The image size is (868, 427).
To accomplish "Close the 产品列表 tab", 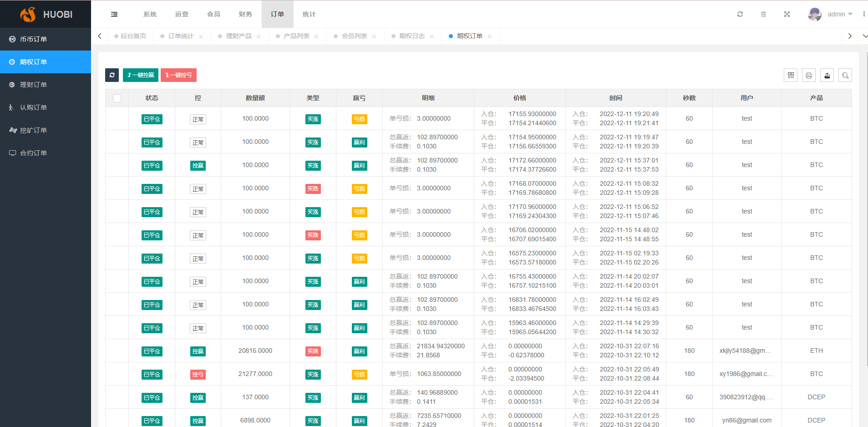I will point(317,36).
